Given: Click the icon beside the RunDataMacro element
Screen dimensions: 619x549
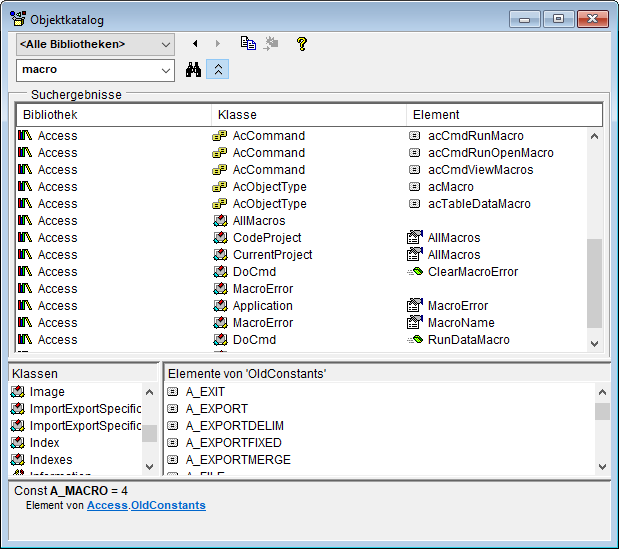Looking at the screenshot, I should point(415,340).
